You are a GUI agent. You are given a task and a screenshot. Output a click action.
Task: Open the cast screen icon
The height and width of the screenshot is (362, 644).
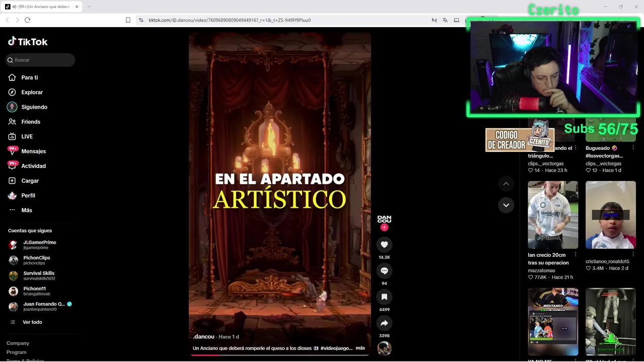coord(456,20)
